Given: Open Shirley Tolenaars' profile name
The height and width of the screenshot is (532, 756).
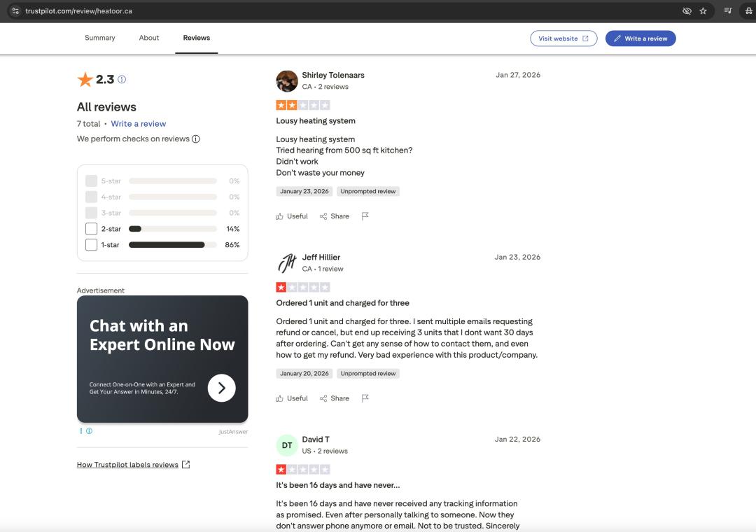Looking at the screenshot, I should click(333, 75).
